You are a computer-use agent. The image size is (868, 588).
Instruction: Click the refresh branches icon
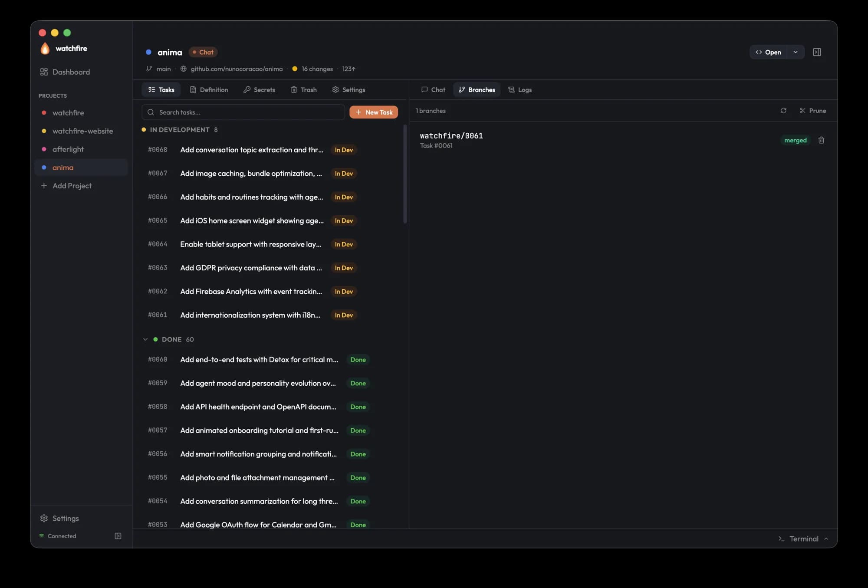(x=783, y=111)
